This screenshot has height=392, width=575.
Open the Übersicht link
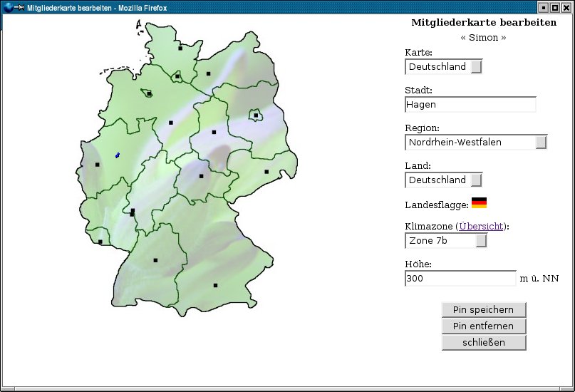point(482,227)
